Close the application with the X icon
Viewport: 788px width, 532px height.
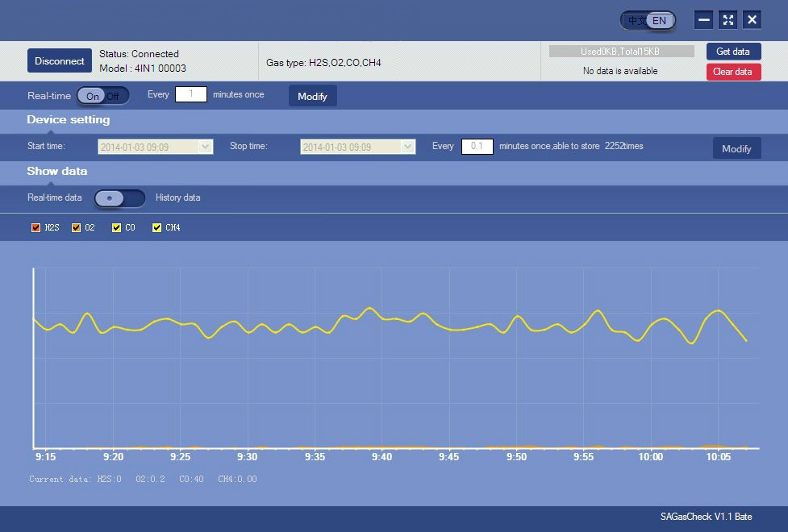coord(752,20)
